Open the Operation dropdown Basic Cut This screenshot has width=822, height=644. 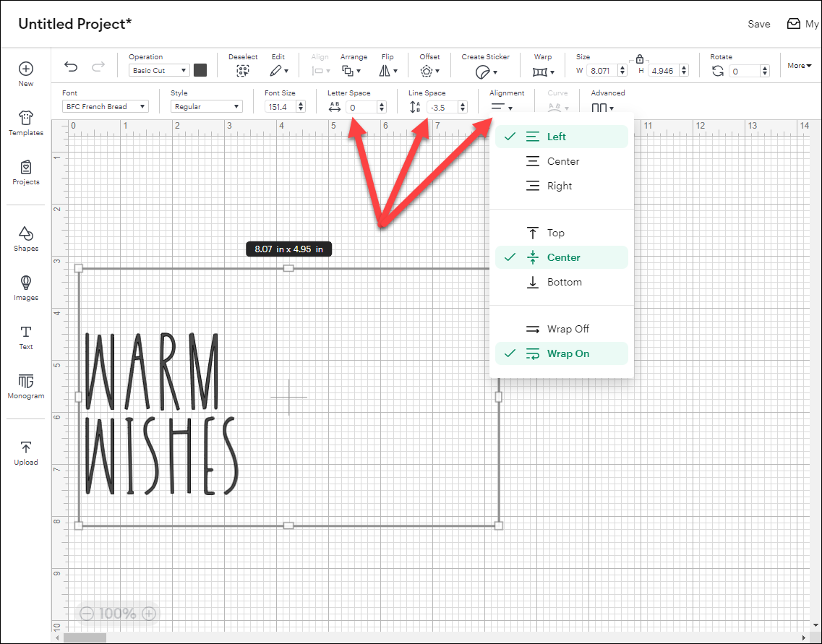point(159,71)
